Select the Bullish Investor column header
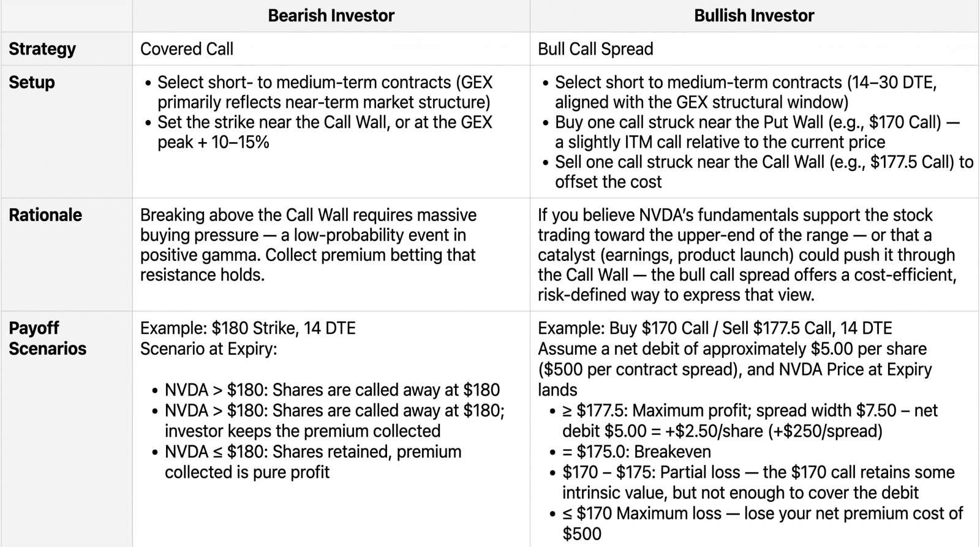Image resolution: width=980 pixels, height=547 pixels. tap(754, 16)
